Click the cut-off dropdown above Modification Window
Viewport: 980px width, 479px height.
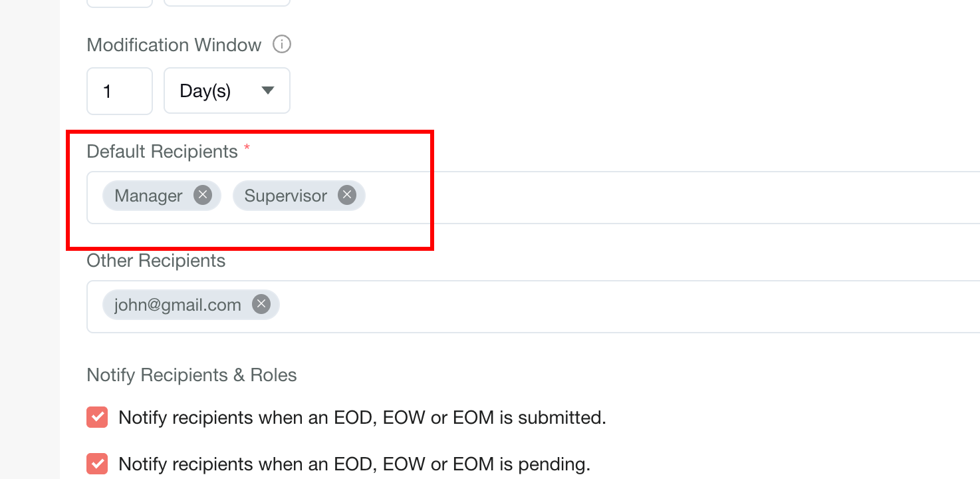click(227, 3)
